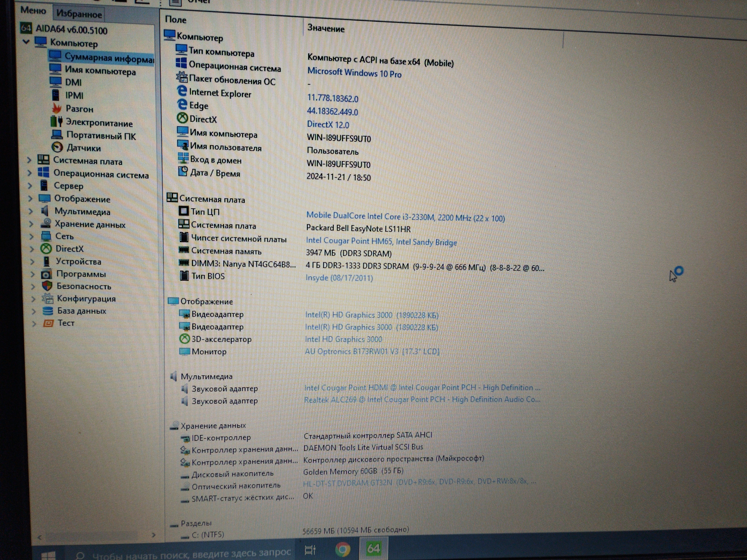
Task: Click the Internet Explorer row icon
Action: click(182, 91)
